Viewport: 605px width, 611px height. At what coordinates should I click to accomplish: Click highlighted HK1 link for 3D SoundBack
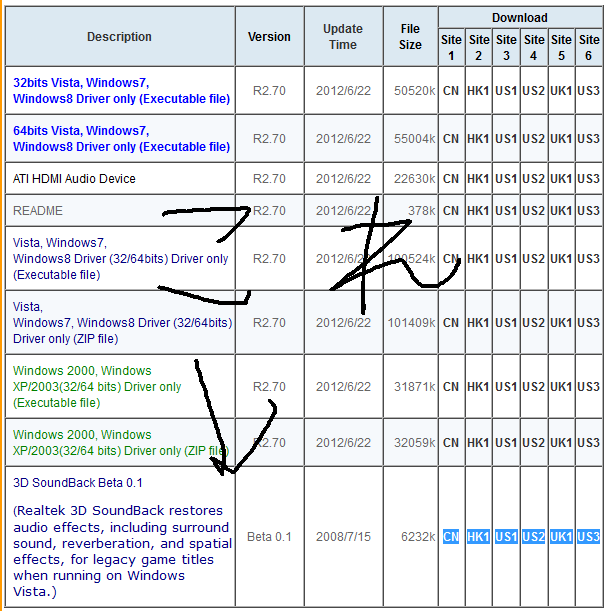click(478, 537)
